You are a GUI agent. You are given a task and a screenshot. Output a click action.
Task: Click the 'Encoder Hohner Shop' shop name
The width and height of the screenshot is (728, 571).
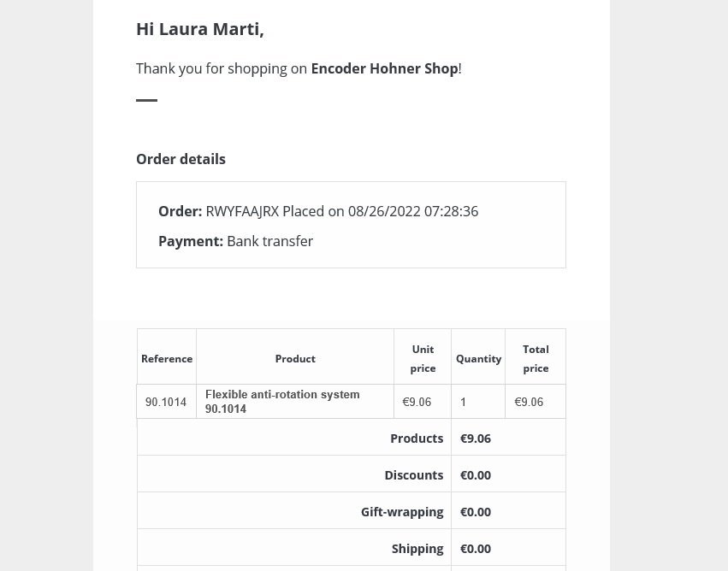point(384,68)
